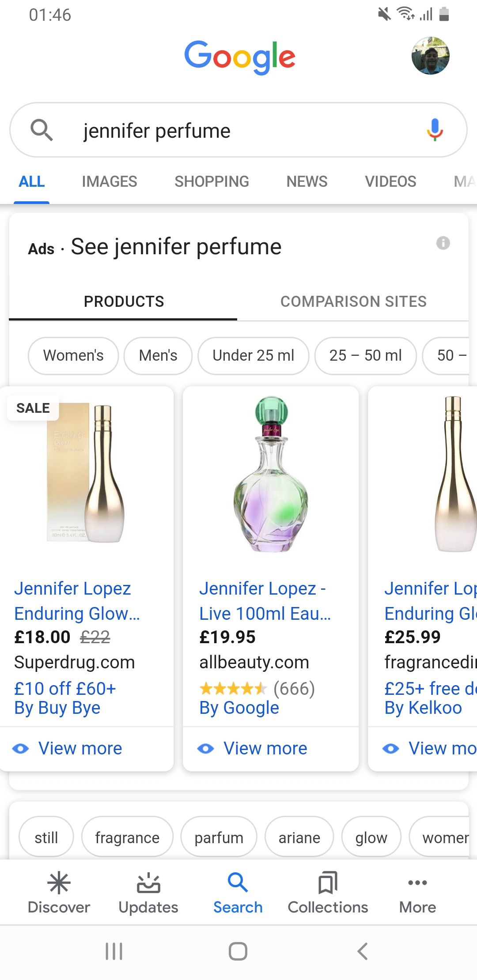Tap the ads info icon
The image size is (477, 980).
pos(443,243)
